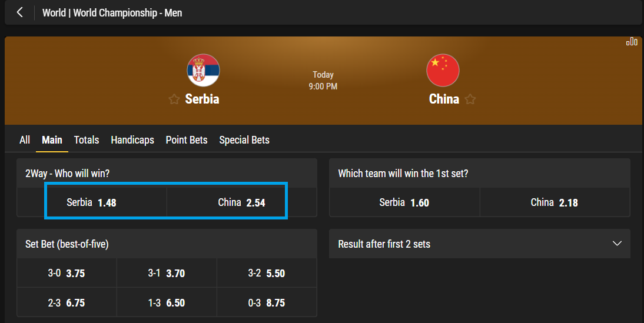The image size is (644, 323).
Task: Open the statistics bar chart icon
Action: [x=632, y=42]
